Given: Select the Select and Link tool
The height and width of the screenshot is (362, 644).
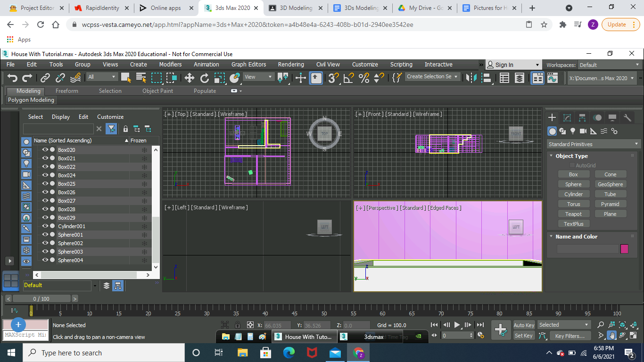Looking at the screenshot, I should (x=45, y=78).
